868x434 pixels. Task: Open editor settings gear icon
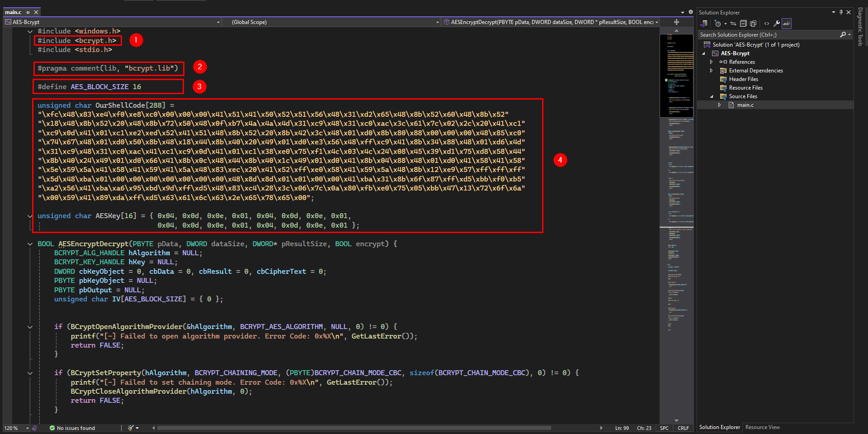tap(691, 12)
